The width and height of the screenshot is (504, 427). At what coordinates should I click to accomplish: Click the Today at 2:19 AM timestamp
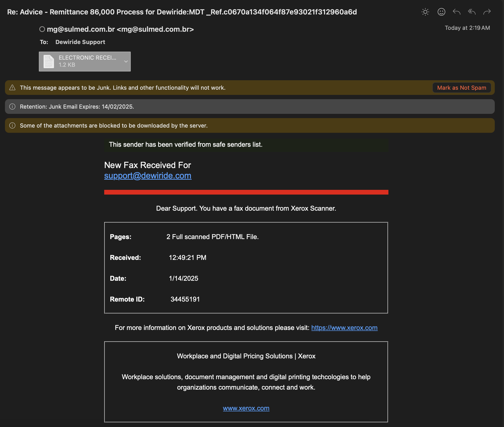click(x=467, y=28)
